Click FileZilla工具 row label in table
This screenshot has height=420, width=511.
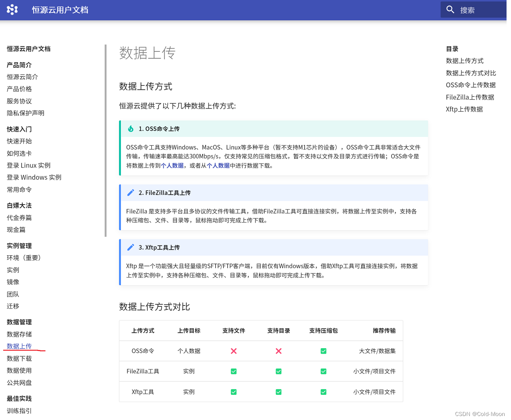(x=143, y=371)
